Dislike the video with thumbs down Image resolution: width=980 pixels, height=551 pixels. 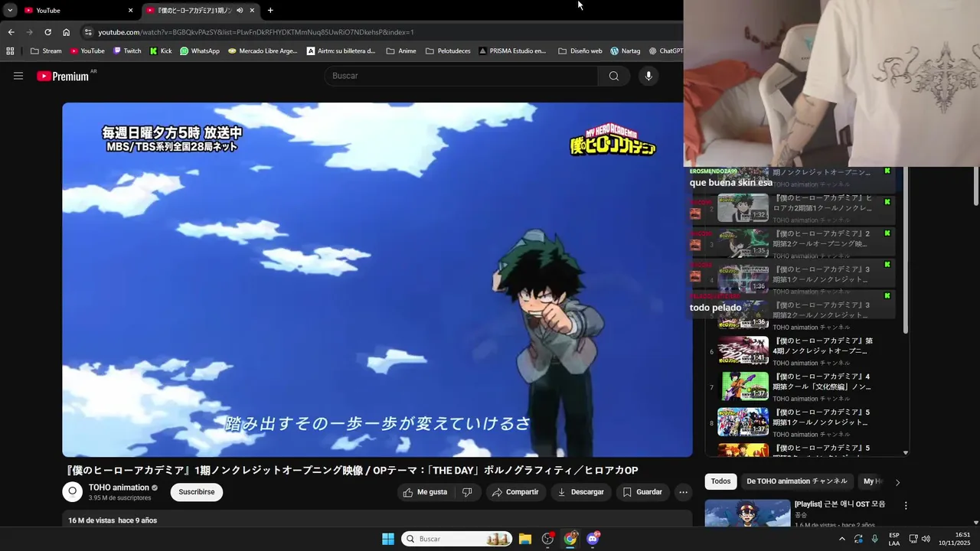coord(467,492)
